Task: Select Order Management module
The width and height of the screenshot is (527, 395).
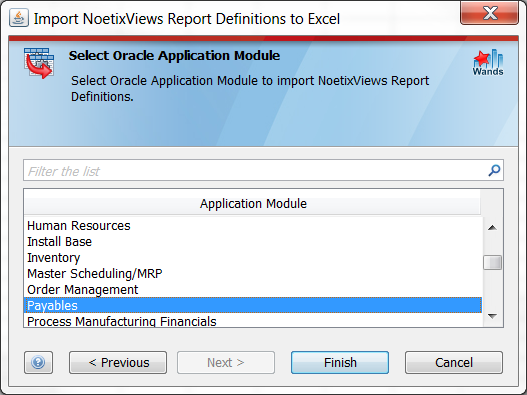Action: (253, 289)
